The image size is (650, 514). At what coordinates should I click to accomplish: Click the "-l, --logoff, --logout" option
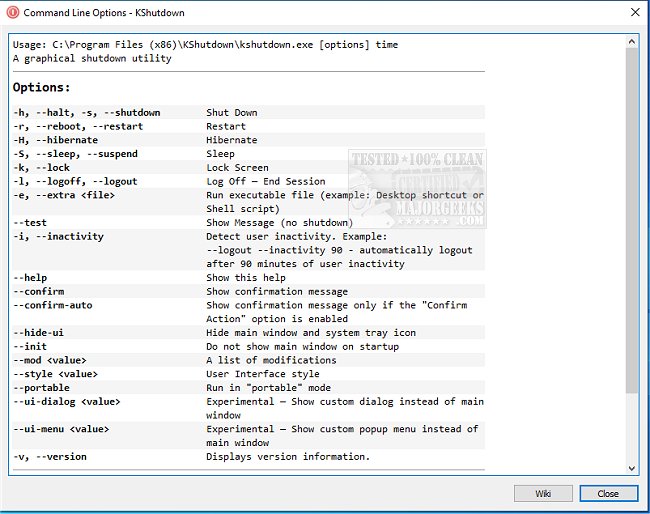75,181
